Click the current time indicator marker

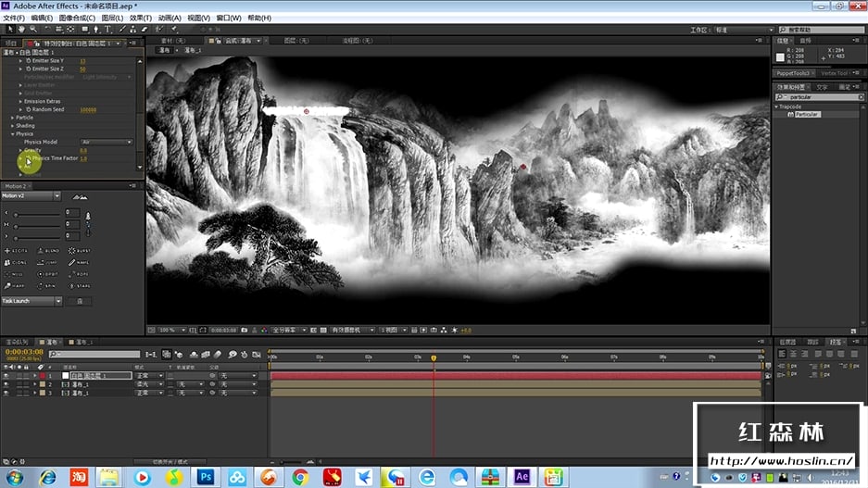pos(434,358)
